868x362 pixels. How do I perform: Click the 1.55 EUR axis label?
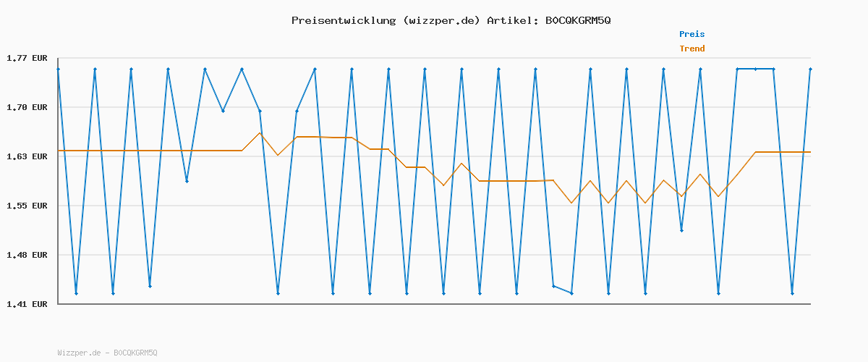27,206
